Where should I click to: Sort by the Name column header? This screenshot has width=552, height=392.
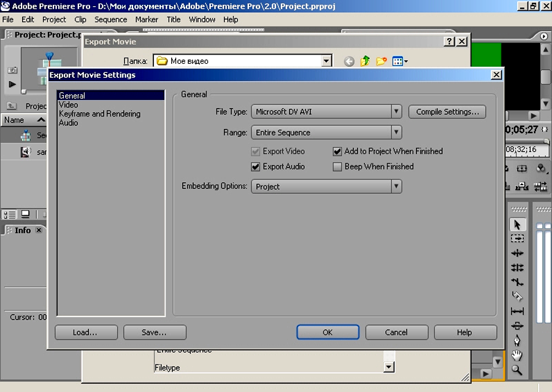tap(24, 120)
